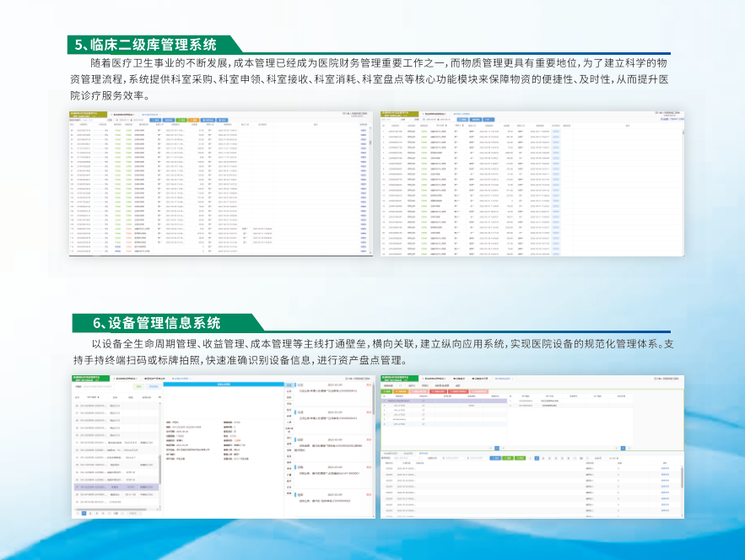The height and width of the screenshot is (560, 745).
Task: Click page 1 in bottom-left screenshot pagination
Action: click(84, 513)
